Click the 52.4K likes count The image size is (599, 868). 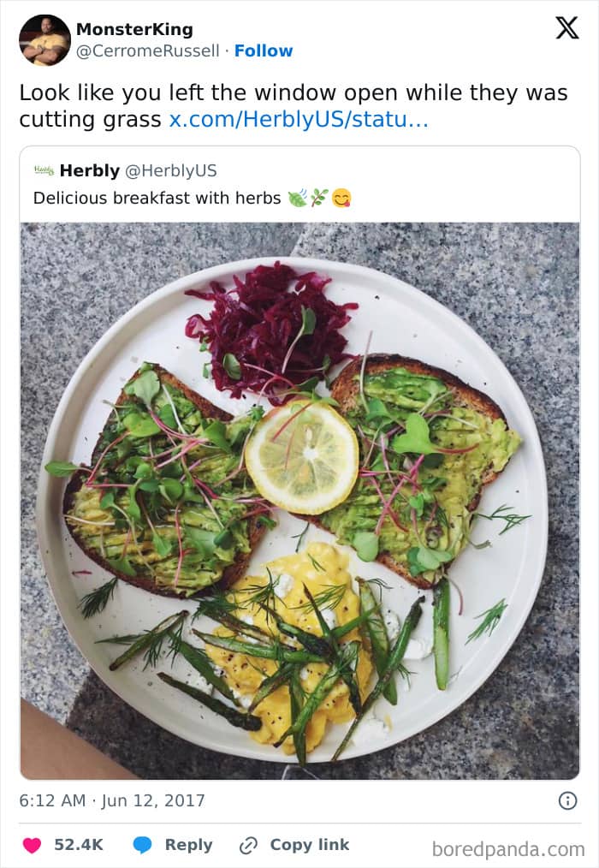(x=79, y=845)
